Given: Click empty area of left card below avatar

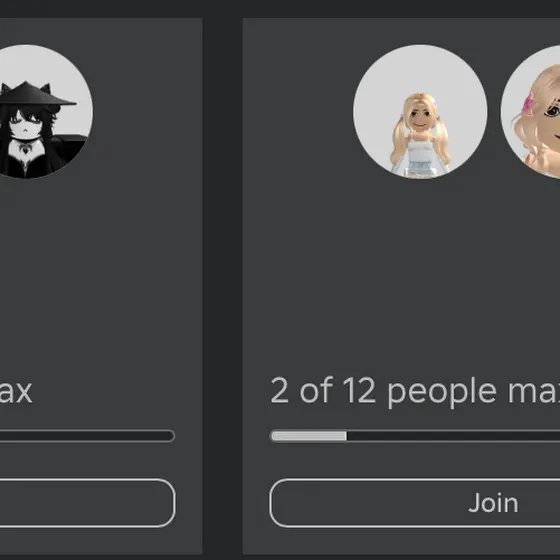Looking at the screenshot, I should point(100,275).
